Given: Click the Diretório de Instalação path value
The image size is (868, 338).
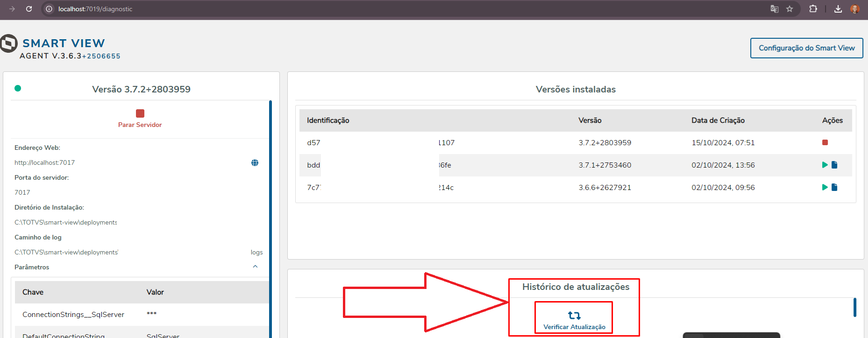Looking at the screenshot, I should click(x=66, y=222).
